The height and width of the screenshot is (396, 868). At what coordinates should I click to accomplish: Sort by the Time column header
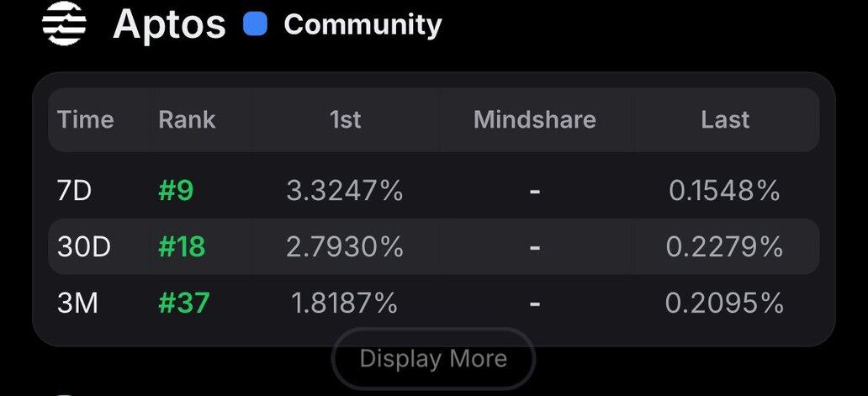point(85,120)
